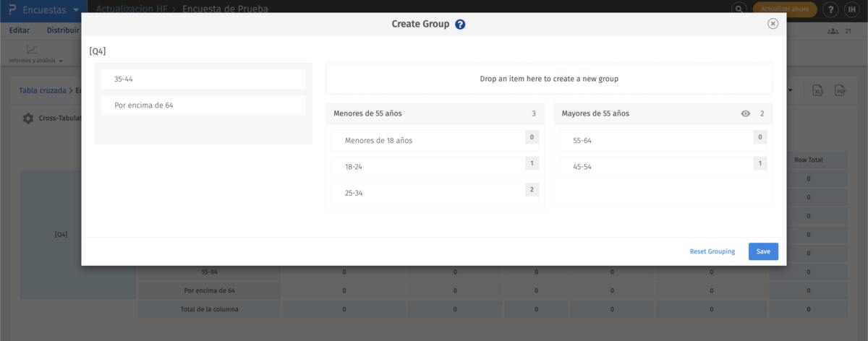
Task: Click the Actualizar ahora button
Action: (785, 9)
